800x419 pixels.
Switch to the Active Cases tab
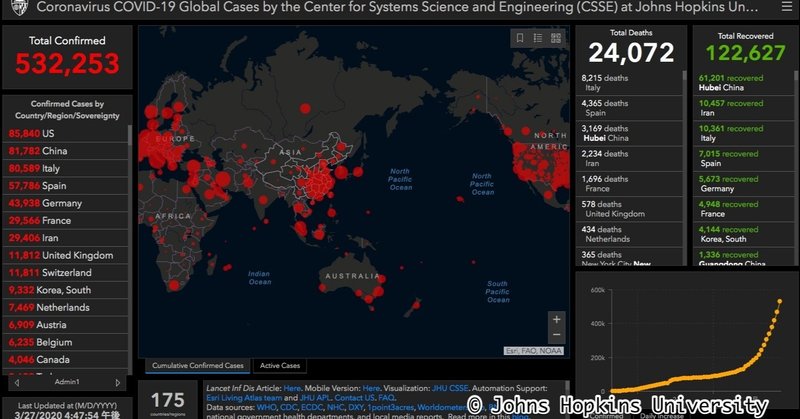[x=280, y=365]
